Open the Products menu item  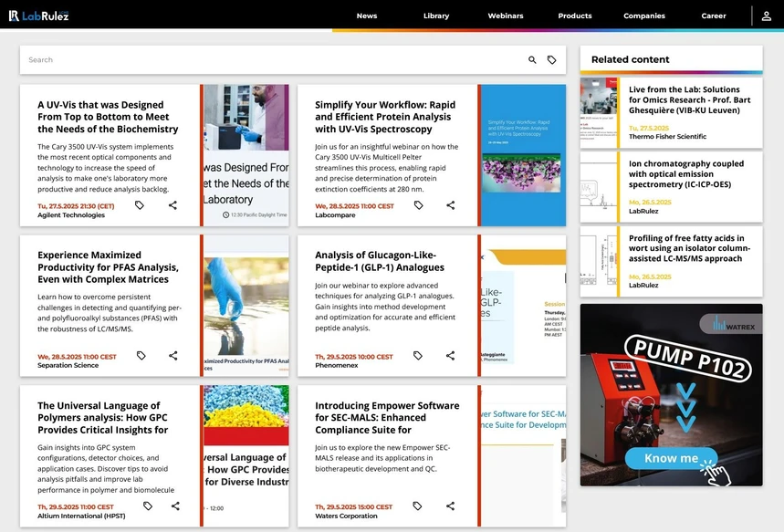(x=575, y=16)
